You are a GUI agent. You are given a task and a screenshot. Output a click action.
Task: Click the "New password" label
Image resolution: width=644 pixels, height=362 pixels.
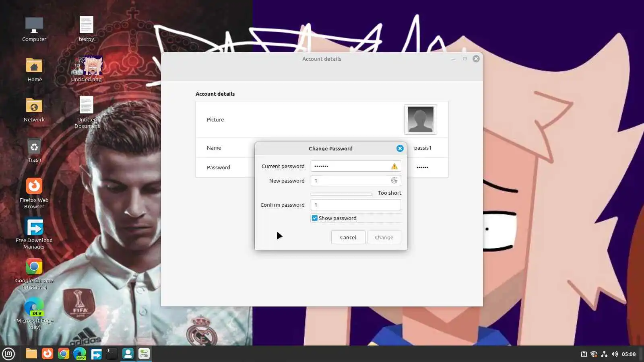click(287, 181)
